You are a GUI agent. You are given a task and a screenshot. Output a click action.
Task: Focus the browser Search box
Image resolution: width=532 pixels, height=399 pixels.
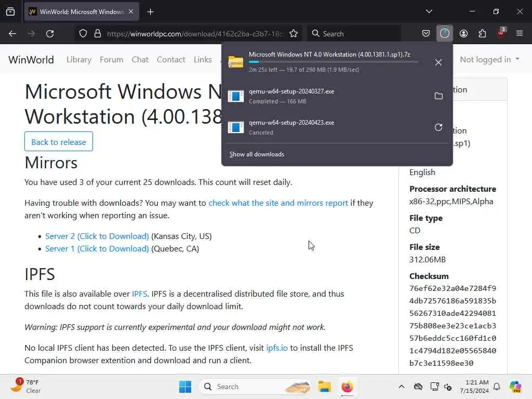click(x=354, y=34)
